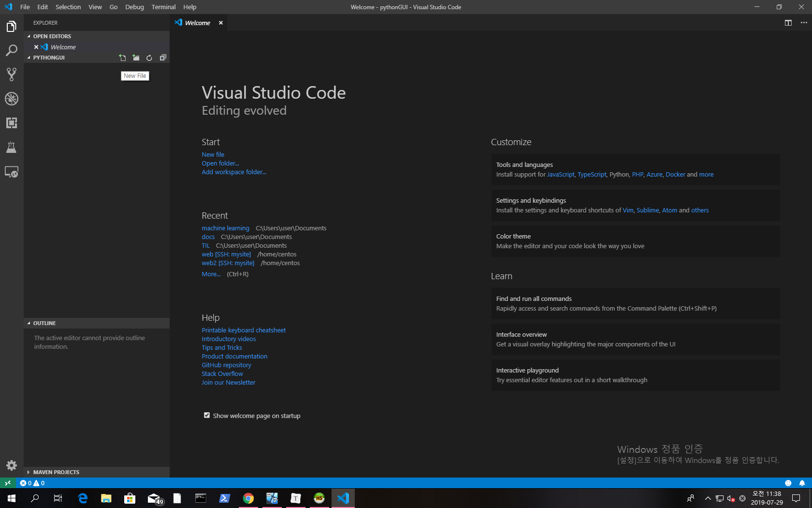Open File Explorer from the taskbar
This screenshot has width=812, height=508.
click(x=106, y=498)
